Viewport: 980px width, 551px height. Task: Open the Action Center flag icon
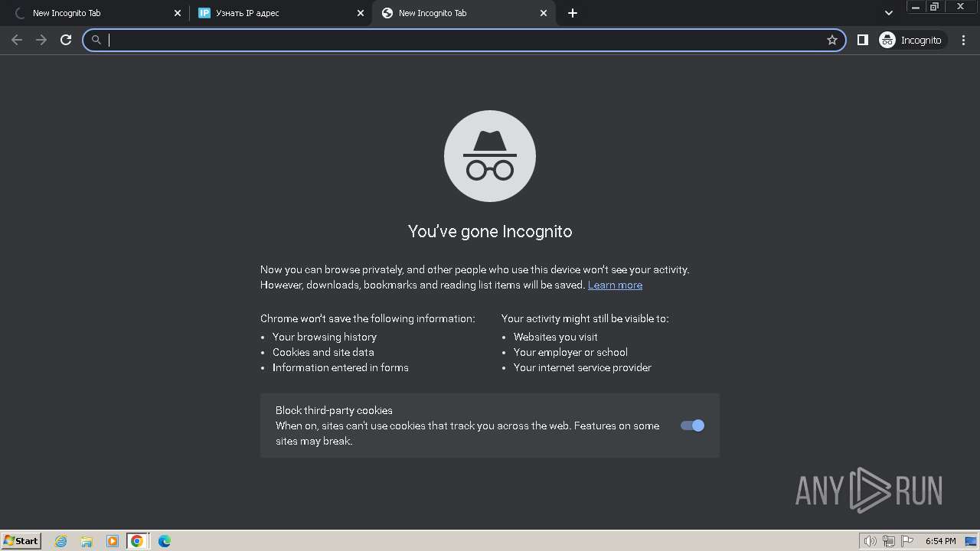(x=908, y=541)
